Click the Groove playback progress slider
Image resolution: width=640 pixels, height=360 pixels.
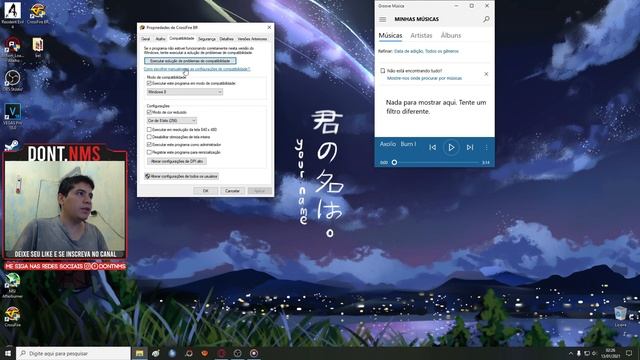(x=437, y=162)
